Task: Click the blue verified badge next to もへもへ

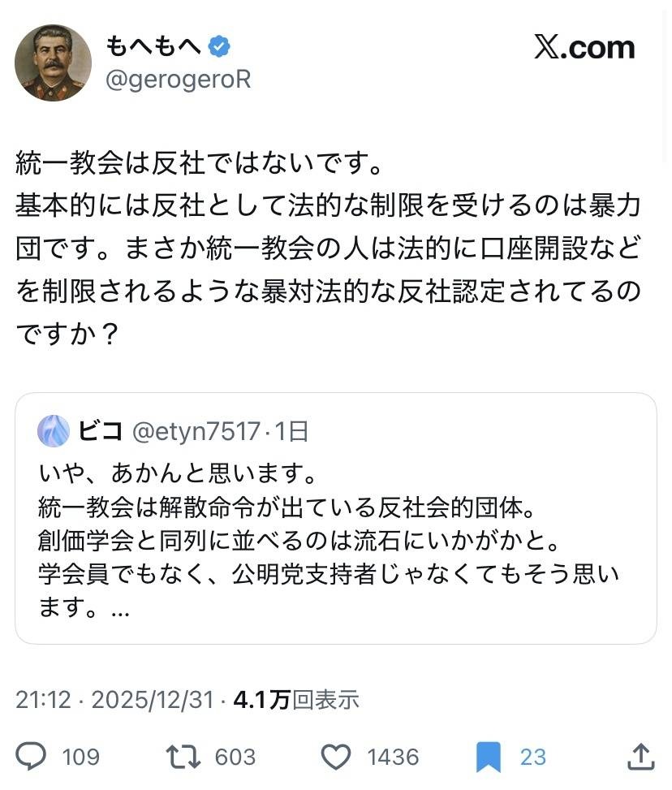Action: (219, 48)
